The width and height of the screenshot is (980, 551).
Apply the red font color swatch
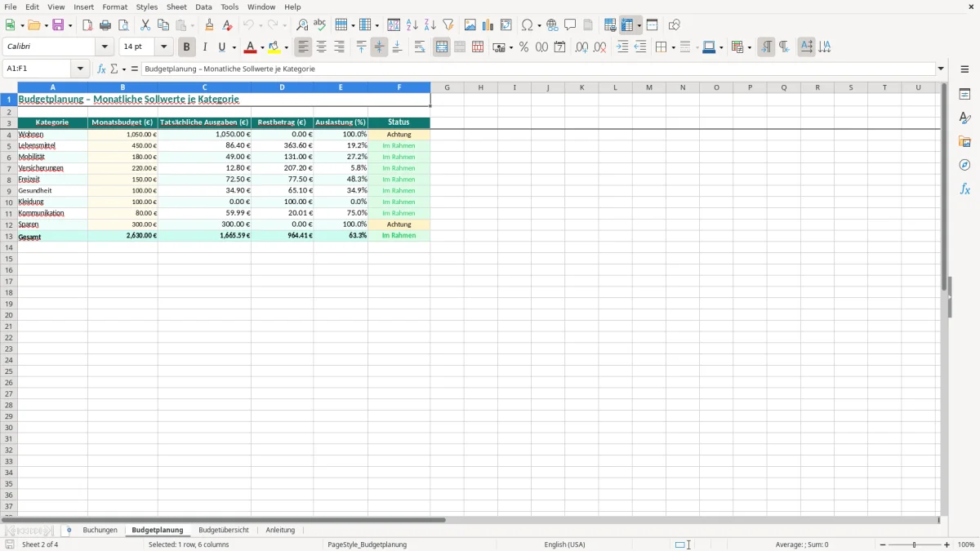pyautogui.click(x=250, y=47)
